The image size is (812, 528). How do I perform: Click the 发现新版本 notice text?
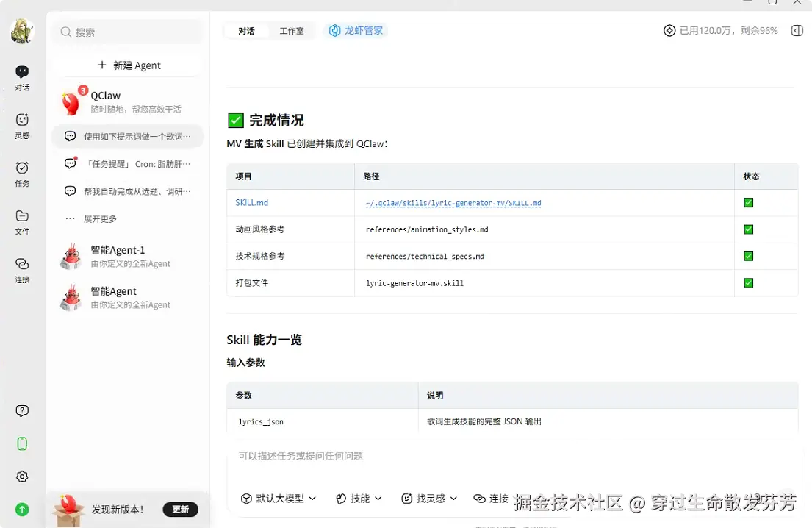[x=118, y=510]
